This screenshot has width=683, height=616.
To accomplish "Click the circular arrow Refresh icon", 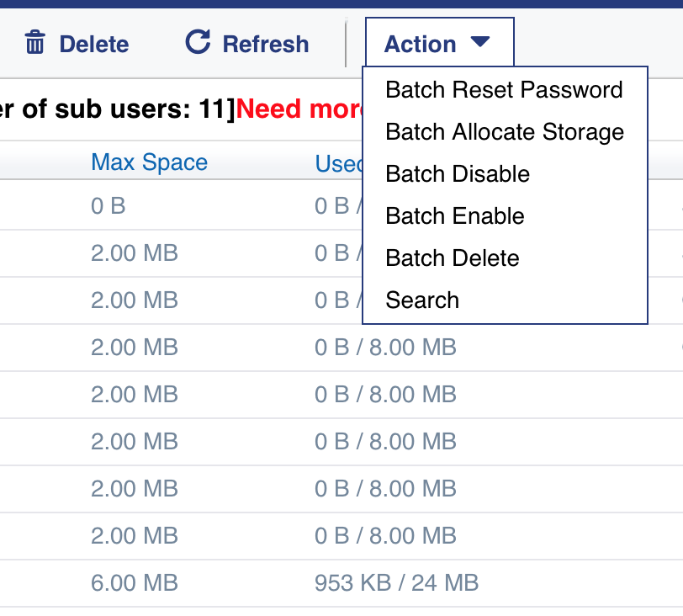I will tap(198, 42).
